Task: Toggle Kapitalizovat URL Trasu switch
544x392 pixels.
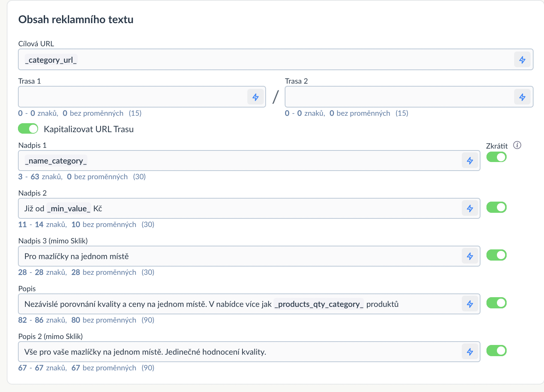Action: pos(28,129)
